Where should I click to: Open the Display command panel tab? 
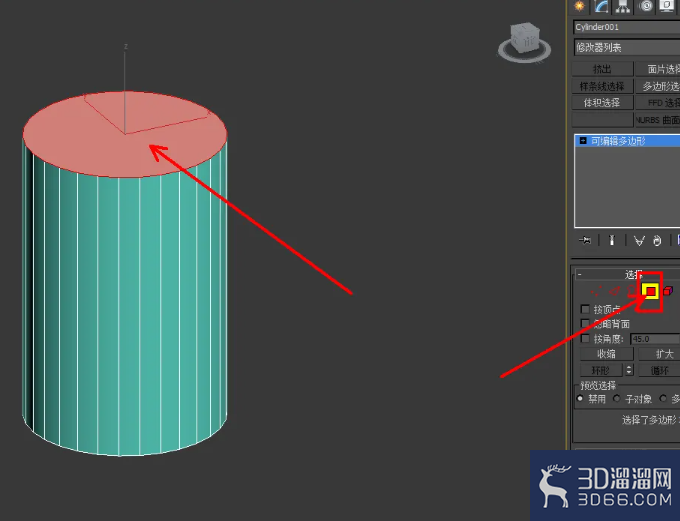coord(667,6)
